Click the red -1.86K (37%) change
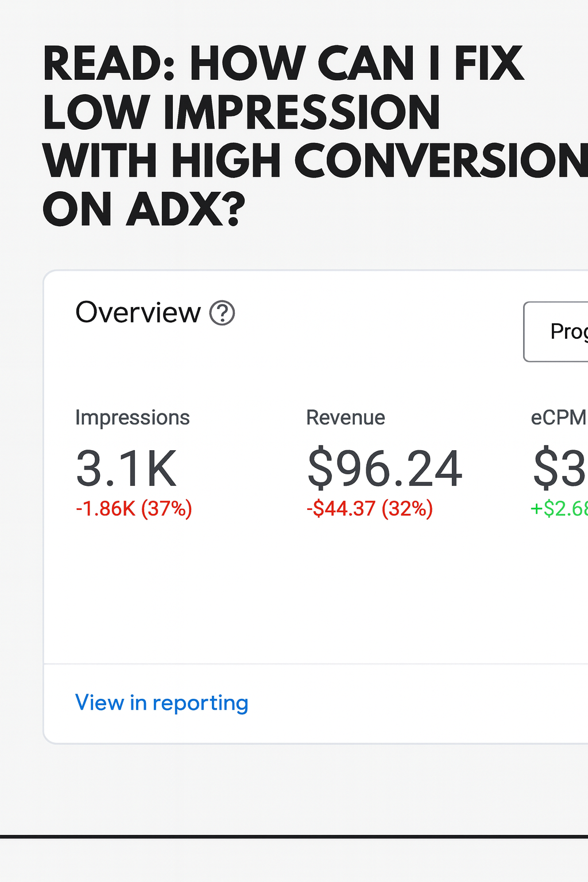This screenshot has width=588, height=882. [134, 509]
